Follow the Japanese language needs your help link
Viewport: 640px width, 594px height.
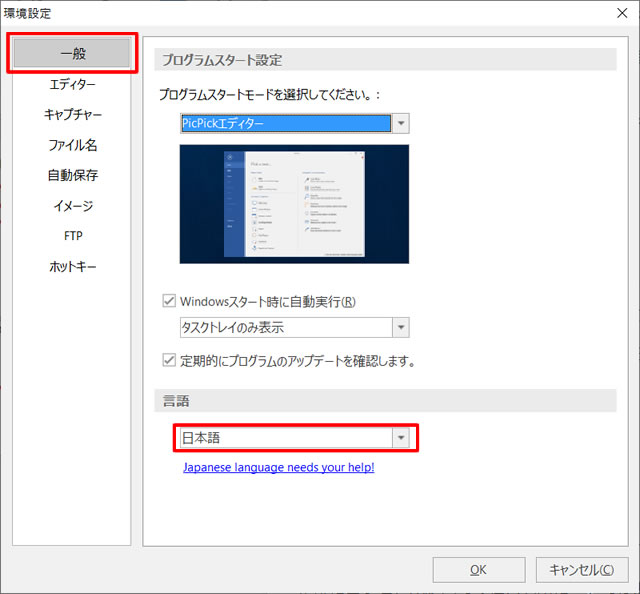(279, 467)
